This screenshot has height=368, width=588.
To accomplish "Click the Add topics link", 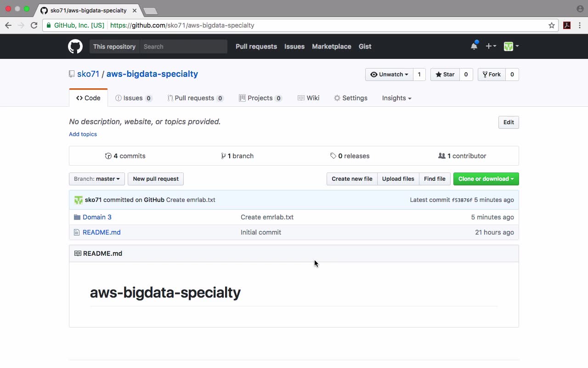I will pos(83,134).
